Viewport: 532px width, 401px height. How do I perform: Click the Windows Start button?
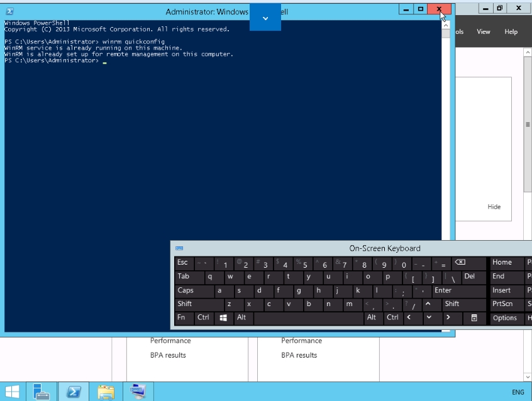12,392
